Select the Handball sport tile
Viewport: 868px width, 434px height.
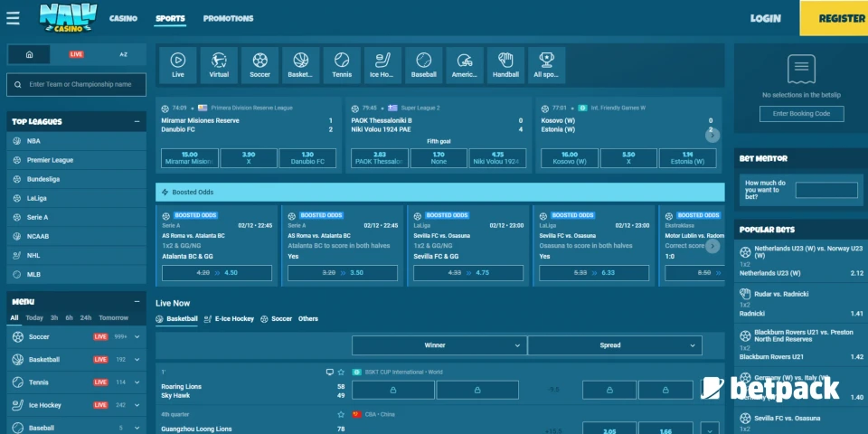click(505, 65)
